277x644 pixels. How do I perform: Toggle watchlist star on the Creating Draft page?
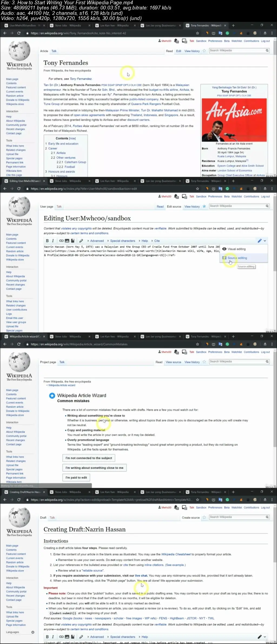[204, 517]
